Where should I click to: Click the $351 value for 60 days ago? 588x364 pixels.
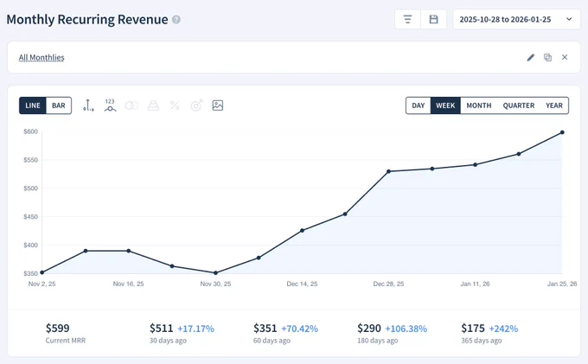tap(265, 328)
